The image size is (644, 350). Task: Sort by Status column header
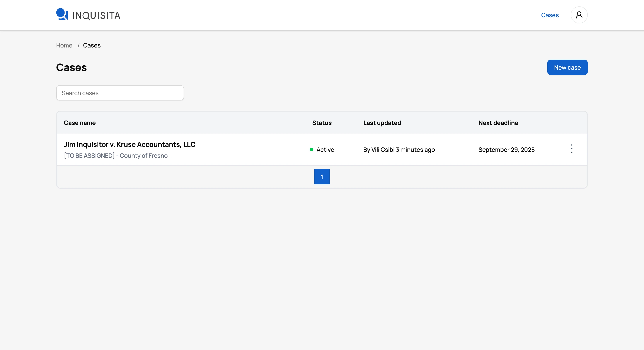point(322,123)
